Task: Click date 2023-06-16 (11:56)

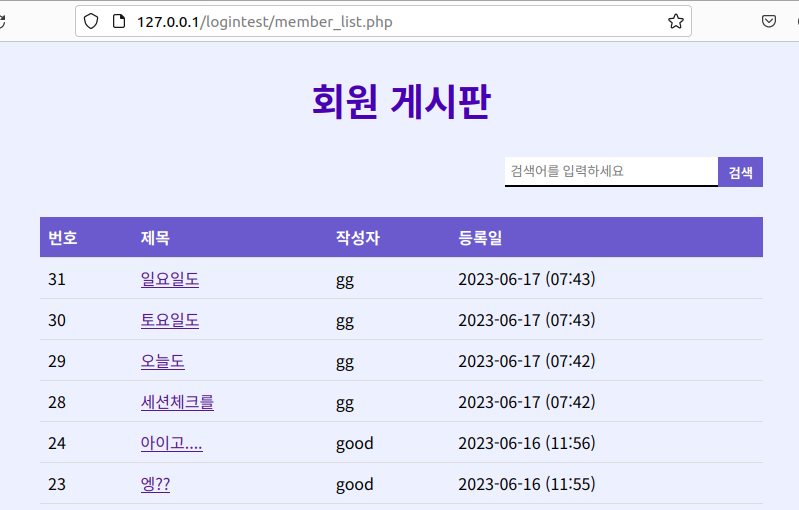Action: [x=527, y=443]
